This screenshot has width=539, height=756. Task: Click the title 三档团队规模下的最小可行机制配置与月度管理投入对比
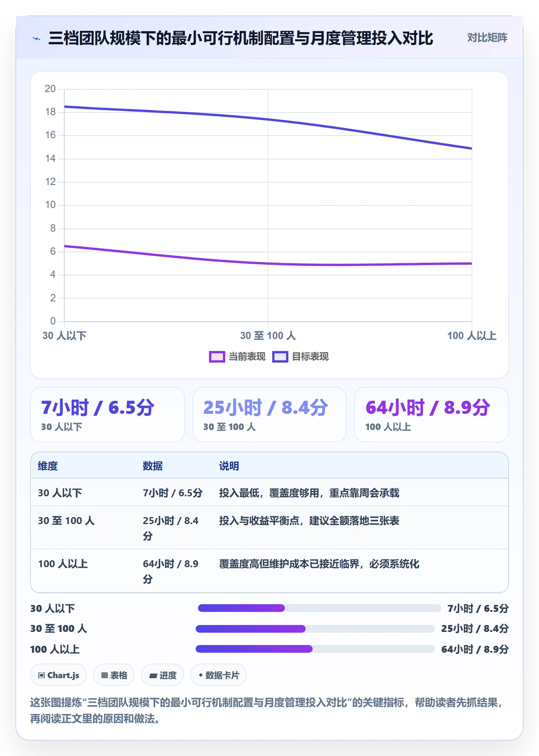(241, 38)
